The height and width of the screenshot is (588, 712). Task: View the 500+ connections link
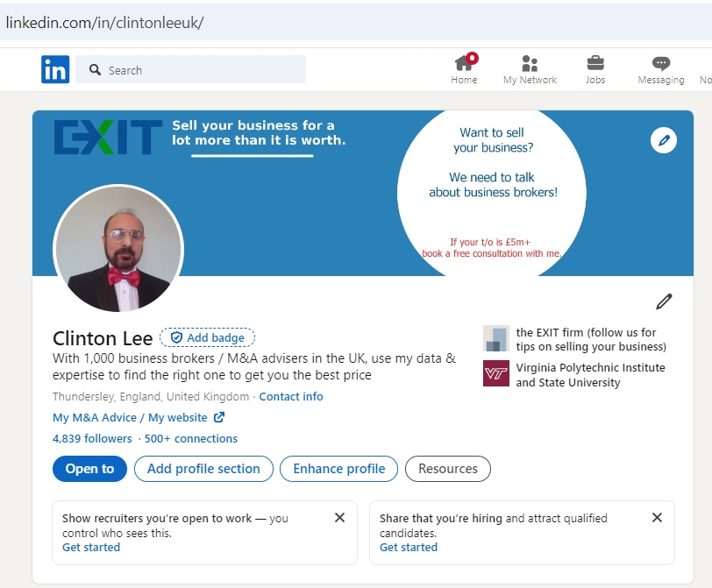[x=191, y=439]
